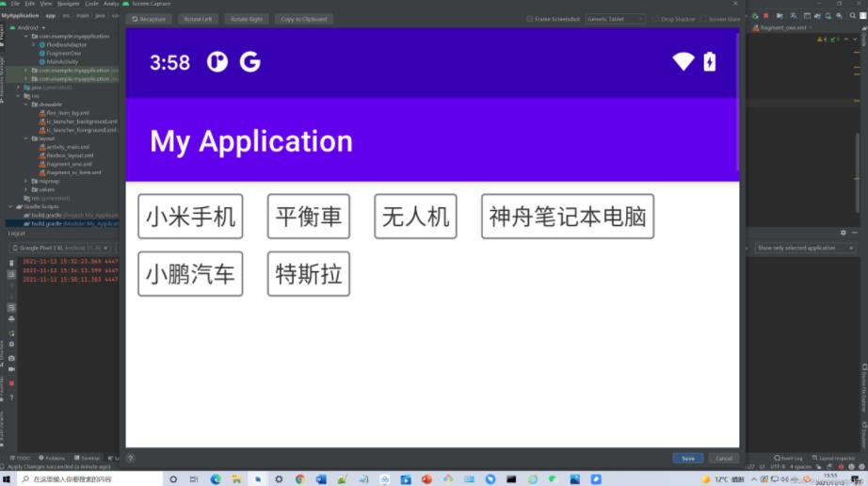Open the help icon in Screen Capture dialog
868x486 pixels.
click(131, 458)
